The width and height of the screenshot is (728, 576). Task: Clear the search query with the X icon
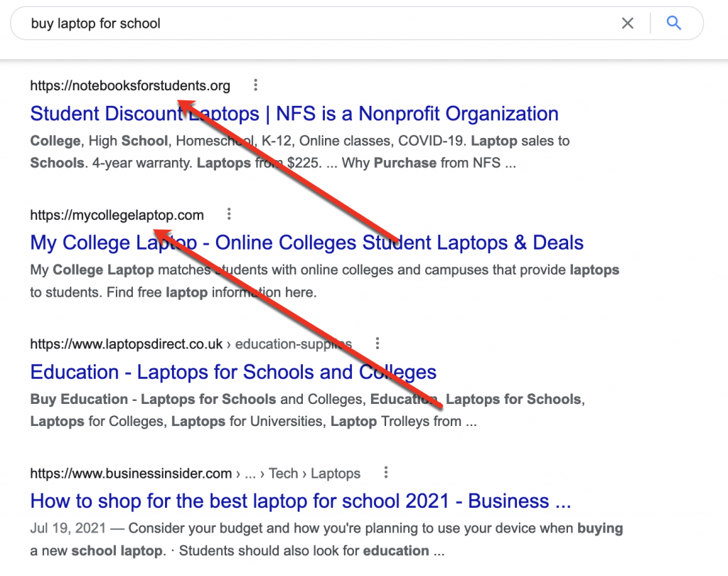tap(627, 23)
